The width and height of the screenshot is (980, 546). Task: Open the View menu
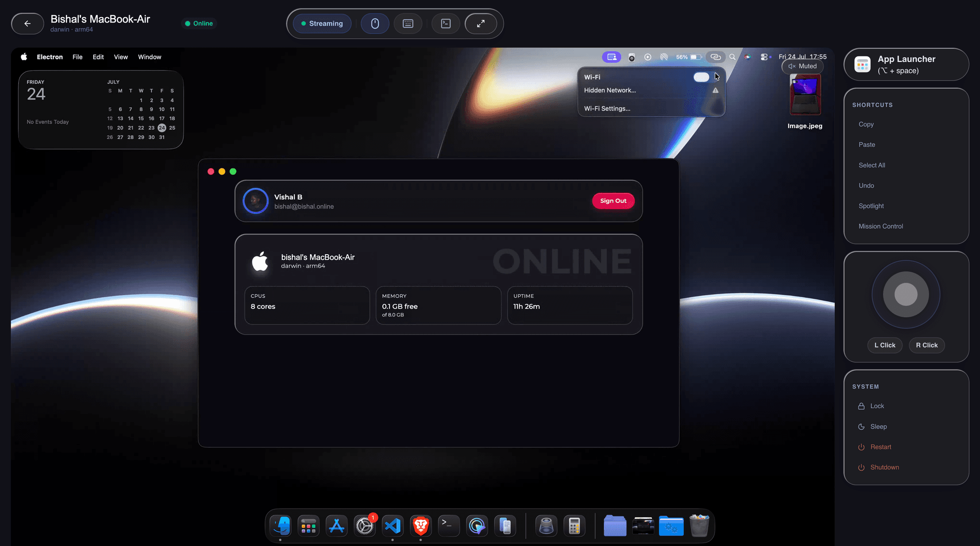coord(121,57)
